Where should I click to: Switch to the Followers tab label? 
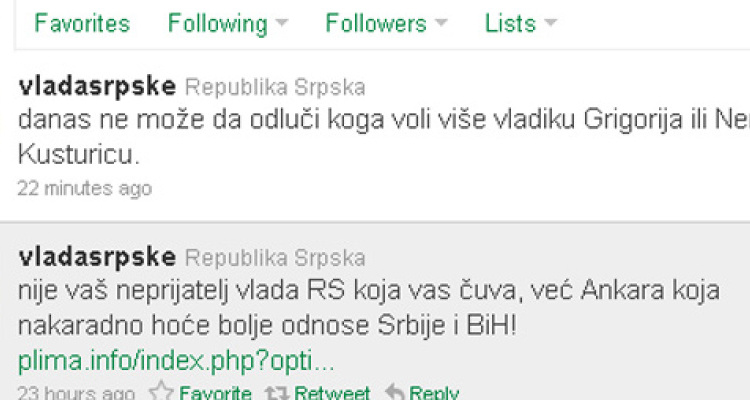pos(376,23)
